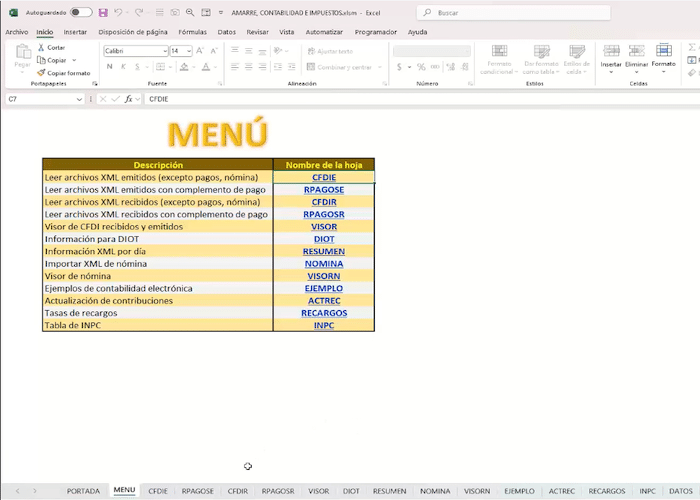700x500 pixels.
Task: Toggle bold N formatting button
Action: pos(109,67)
